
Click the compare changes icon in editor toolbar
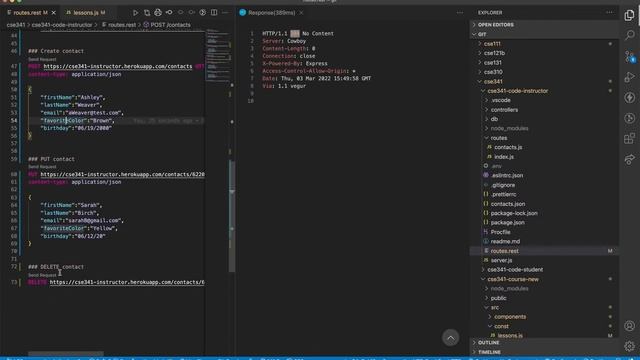click(147, 13)
